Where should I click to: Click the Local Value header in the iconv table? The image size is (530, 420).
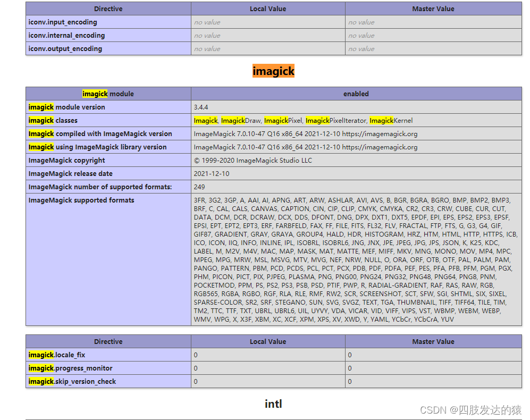(x=268, y=9)
